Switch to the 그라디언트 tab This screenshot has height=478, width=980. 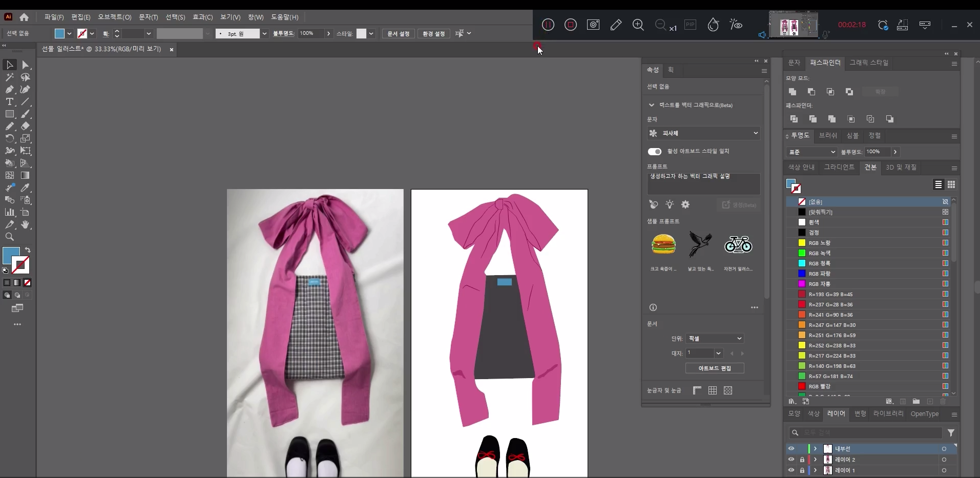click(839, 168)
